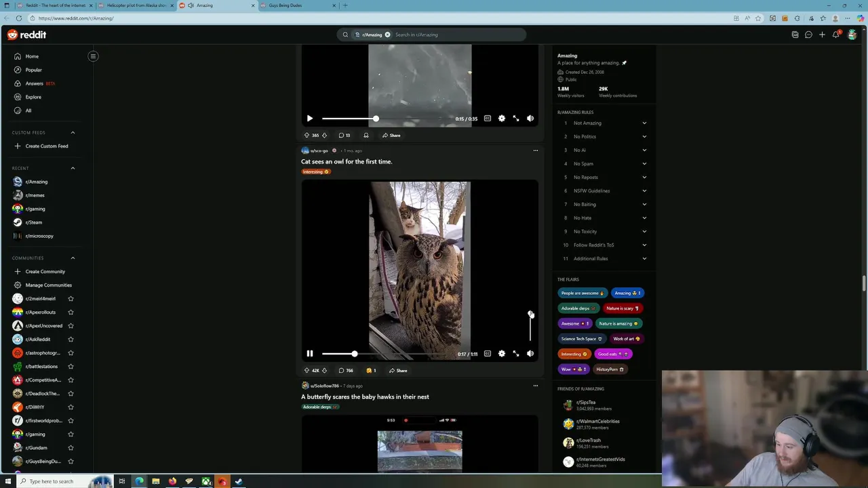Collapse the Custom Feeds section

click(73, 133)
